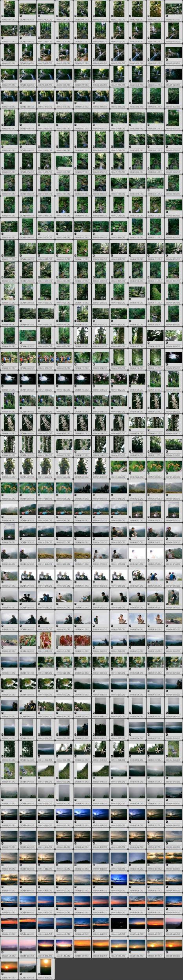Open portrait red flower thumbnail 080414-309.CR2

tap(45, 640)
